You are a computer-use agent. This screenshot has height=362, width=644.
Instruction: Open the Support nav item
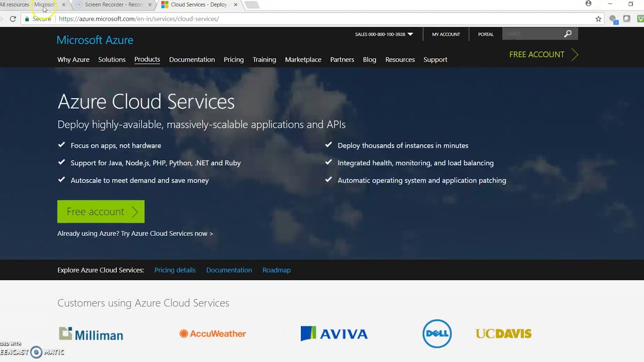tap(435, 59)
